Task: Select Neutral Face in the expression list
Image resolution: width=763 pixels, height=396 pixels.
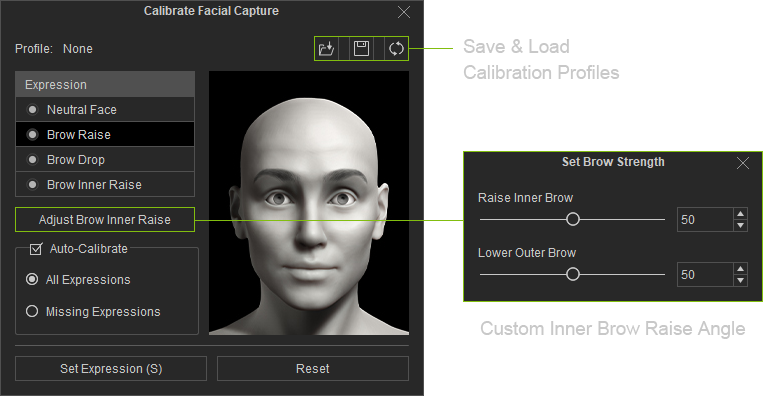Action: (105, 109)
